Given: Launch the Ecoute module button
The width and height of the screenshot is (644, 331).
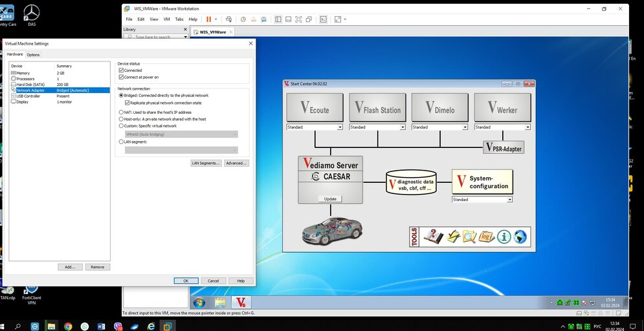Looking at the screenshot, I should click(315, 107).
